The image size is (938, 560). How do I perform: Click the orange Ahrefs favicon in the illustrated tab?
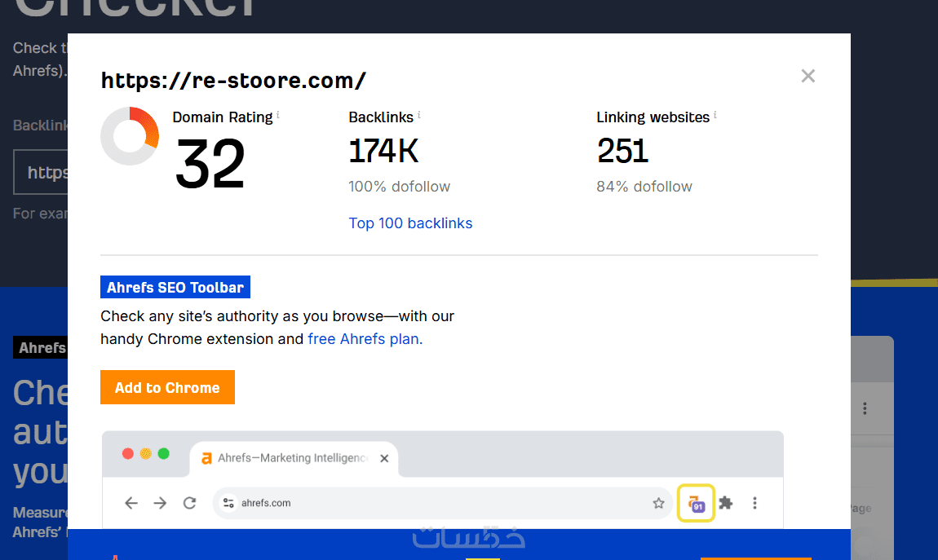[x=206, y=458]
